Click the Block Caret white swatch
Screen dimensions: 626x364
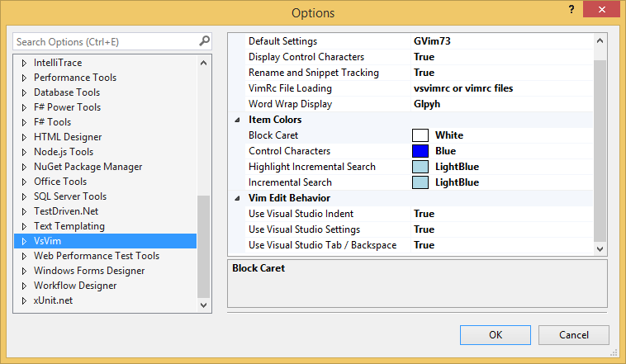420,135
